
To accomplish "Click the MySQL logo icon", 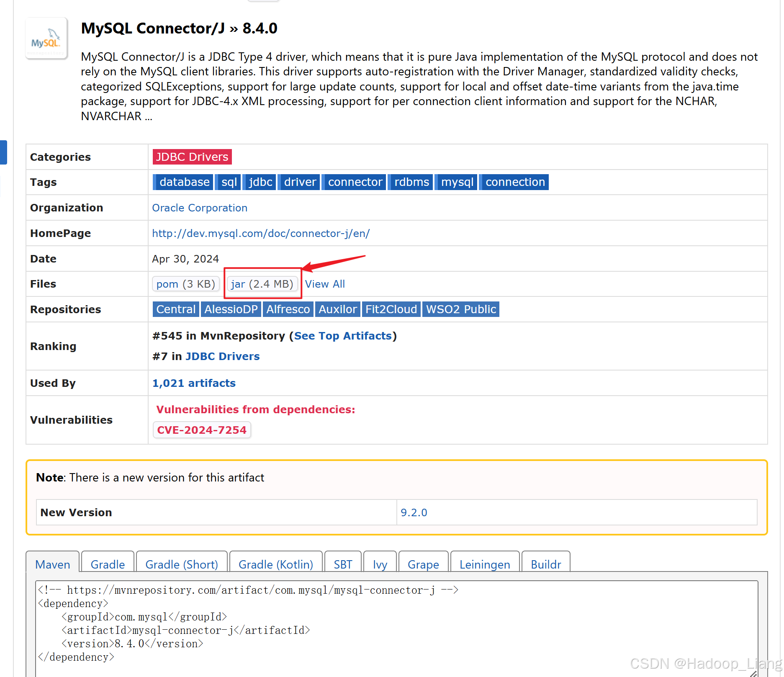I will [46, 39].
